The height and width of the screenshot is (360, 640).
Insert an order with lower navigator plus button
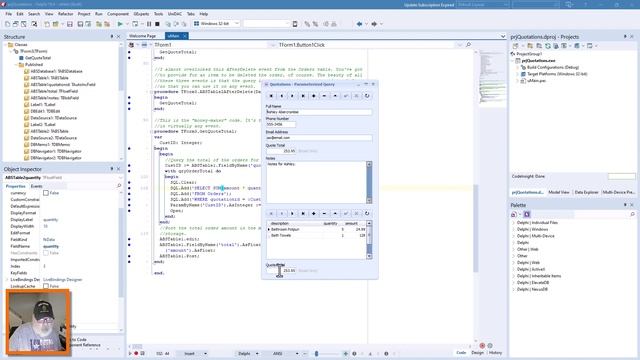pos(313,213)
